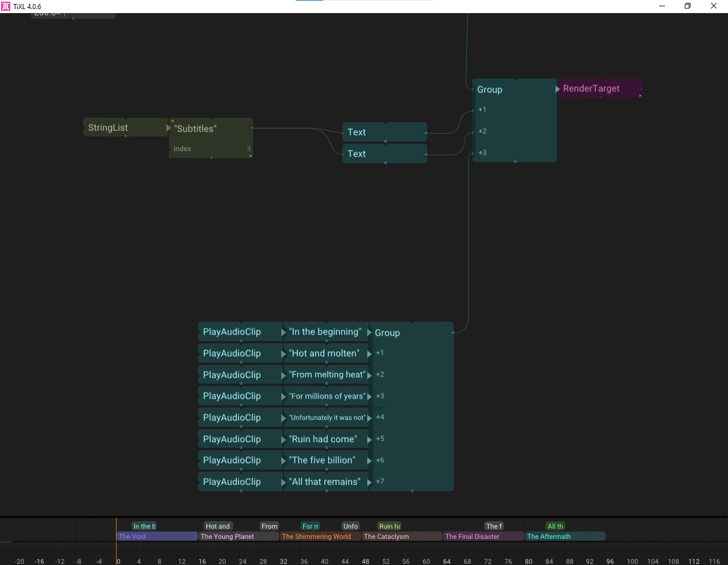Image resolution: width=728 pixels, height=565 pixels.
Task: Click the +7 input arrow on Group
Action: 370,482
